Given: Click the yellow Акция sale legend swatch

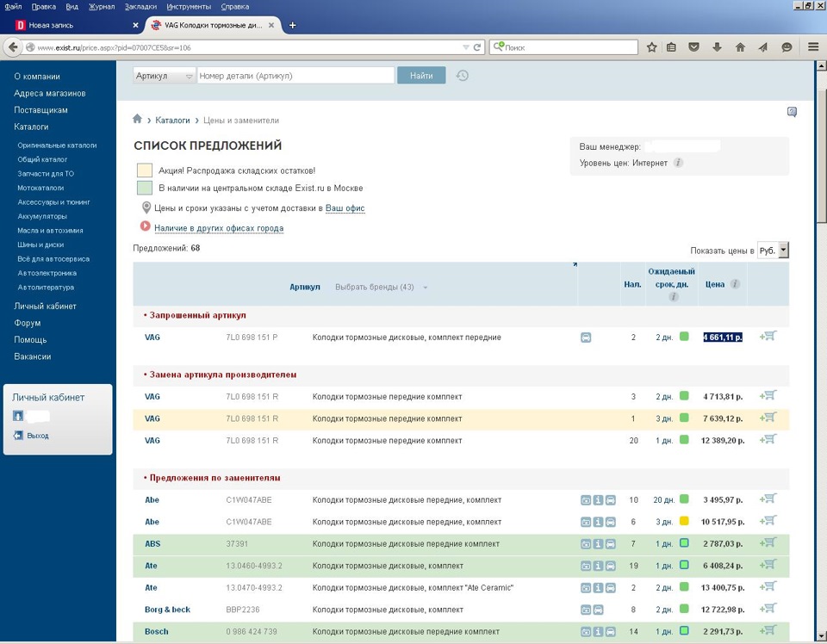Looking at the screenshot, I should pyautogui.click(x=145, y=170).
